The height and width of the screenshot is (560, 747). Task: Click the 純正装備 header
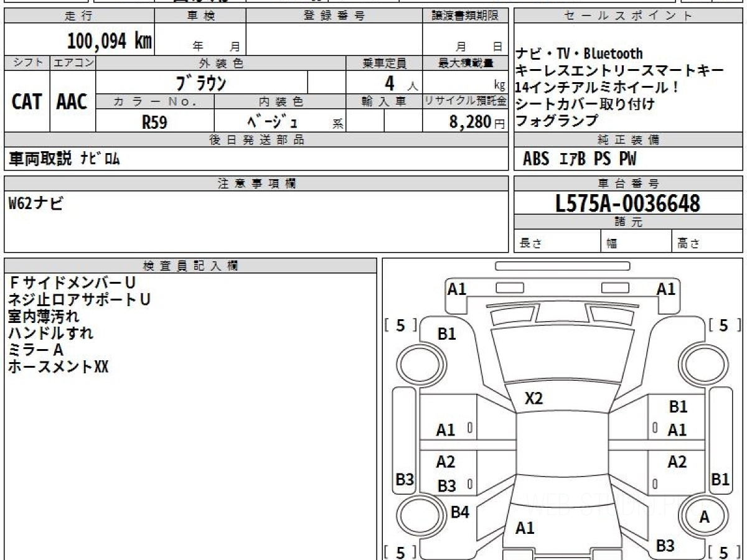point(629,140)
